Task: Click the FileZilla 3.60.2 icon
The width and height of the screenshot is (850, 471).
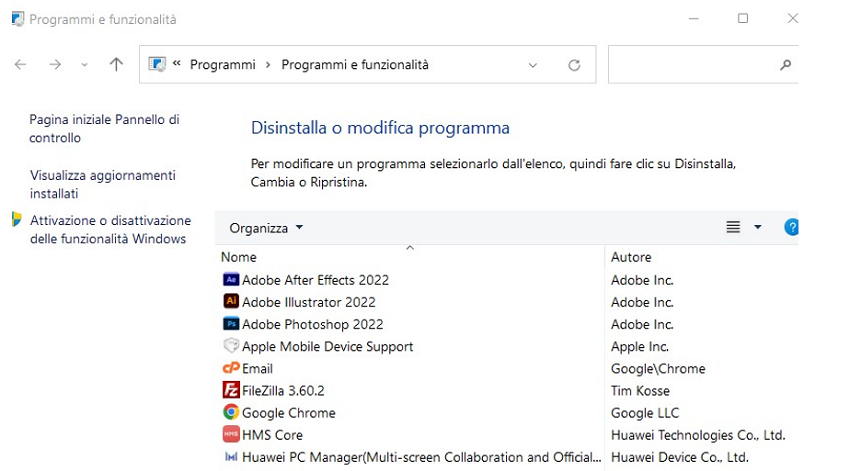Action: (231, 390)
